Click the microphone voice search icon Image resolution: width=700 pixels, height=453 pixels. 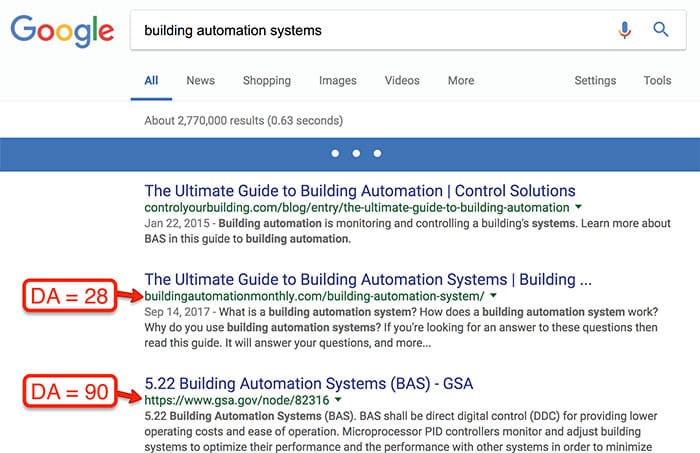pos(625,30)
